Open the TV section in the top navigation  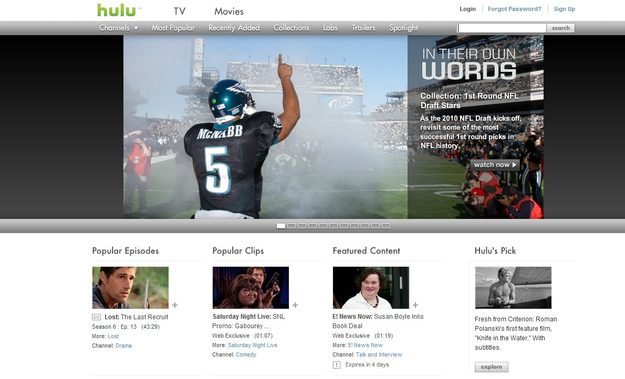179,12
